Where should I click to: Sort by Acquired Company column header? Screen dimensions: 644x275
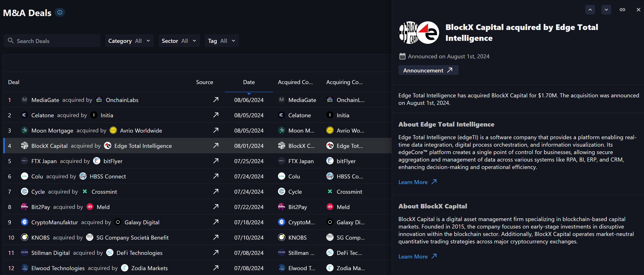295,82
